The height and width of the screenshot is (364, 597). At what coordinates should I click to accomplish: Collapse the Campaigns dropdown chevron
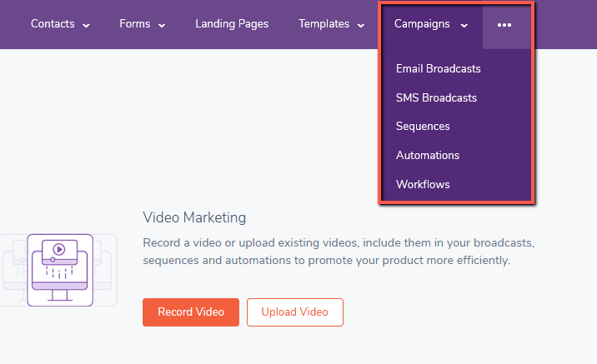point(464,26)
